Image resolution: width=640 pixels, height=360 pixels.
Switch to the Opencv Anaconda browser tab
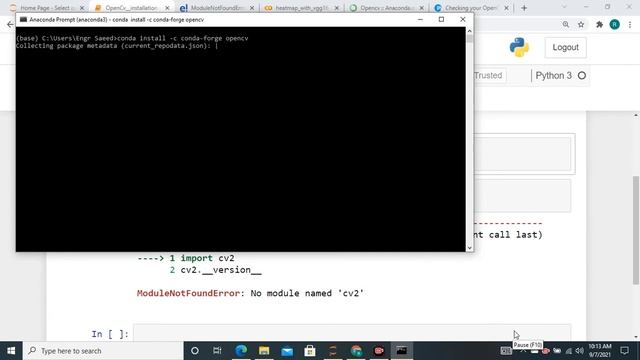coord(386,8)
